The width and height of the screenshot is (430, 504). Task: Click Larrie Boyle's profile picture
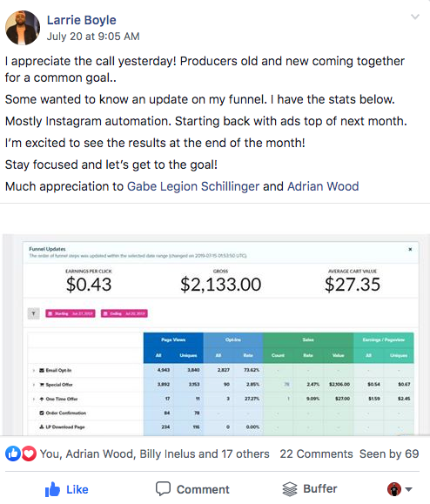pyautogui.click(x=23, y=28)
